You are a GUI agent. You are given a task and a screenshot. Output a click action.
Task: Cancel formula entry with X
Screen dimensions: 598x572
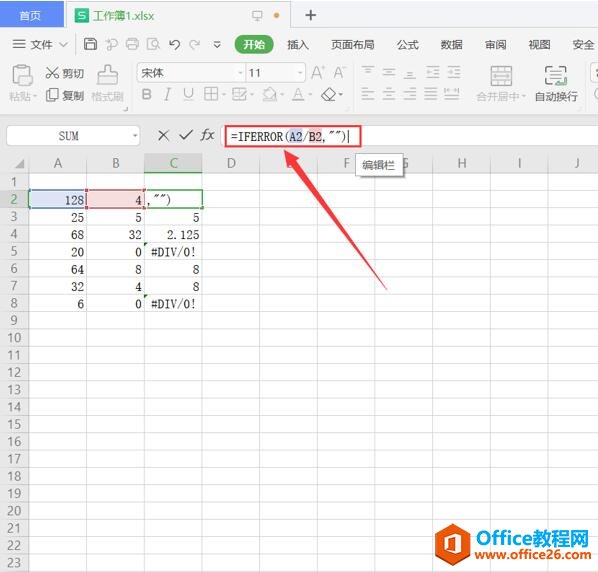[x=163, y=135]
